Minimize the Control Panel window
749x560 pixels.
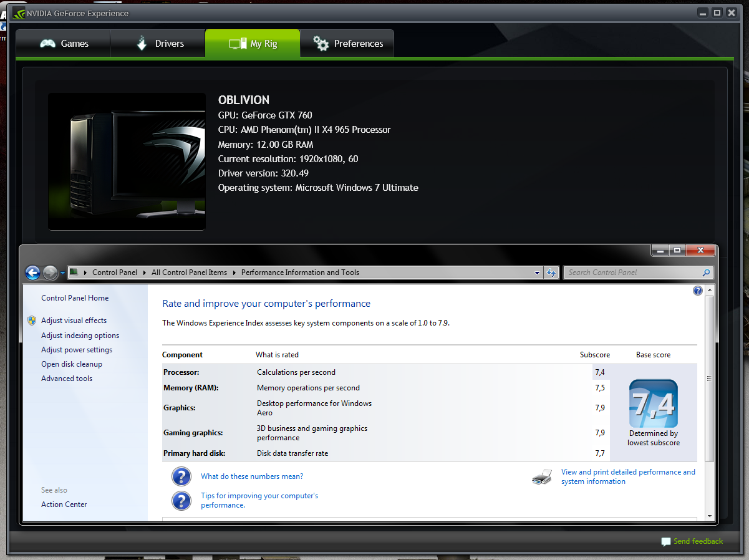pyautogui.click(x=660, y=250)
